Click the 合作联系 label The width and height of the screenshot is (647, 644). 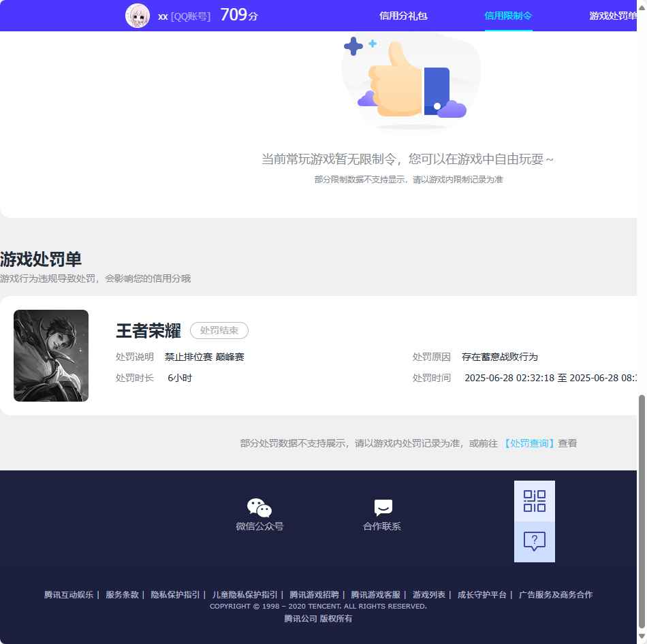click(381, 526)
